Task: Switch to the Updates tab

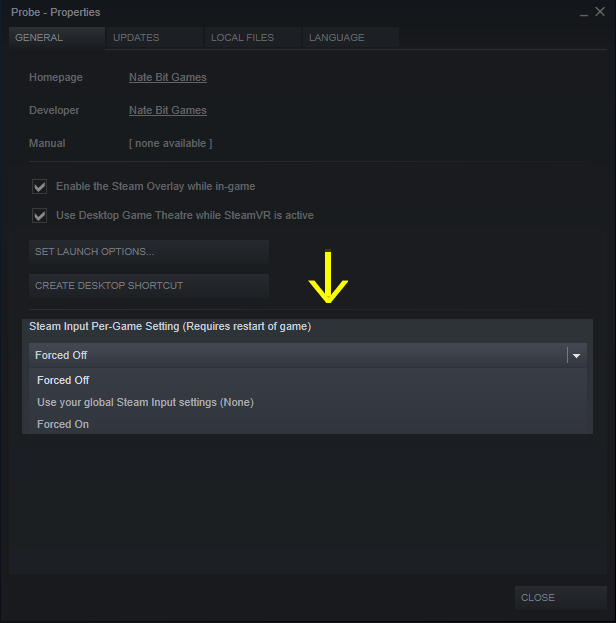Action: tap(155, 38)
